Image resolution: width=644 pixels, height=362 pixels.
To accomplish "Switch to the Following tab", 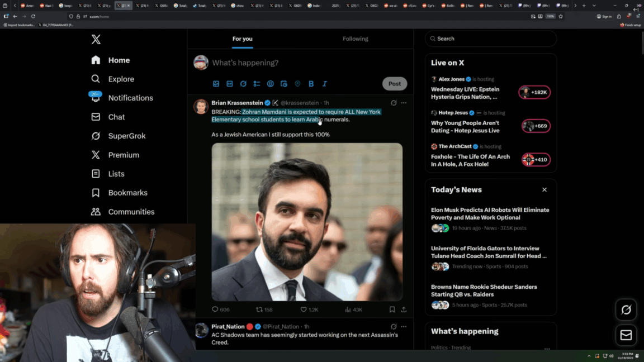I will 356,39.
